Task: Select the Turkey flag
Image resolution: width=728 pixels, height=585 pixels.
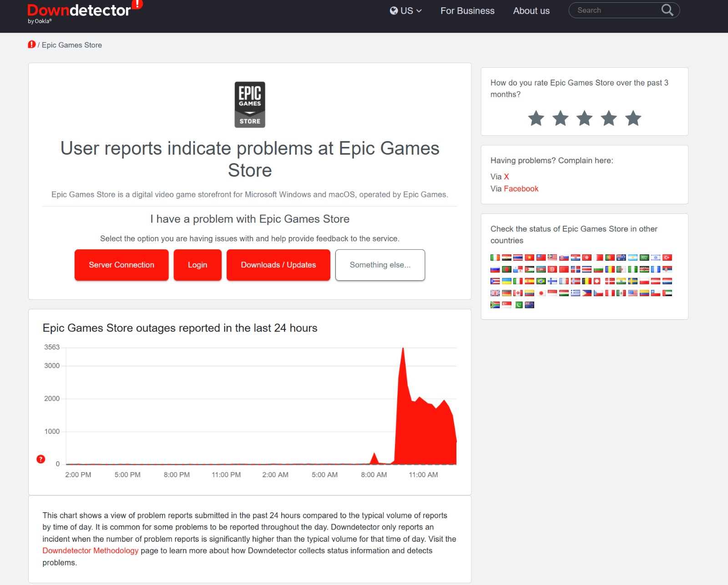Action: [x=667, y=257]
